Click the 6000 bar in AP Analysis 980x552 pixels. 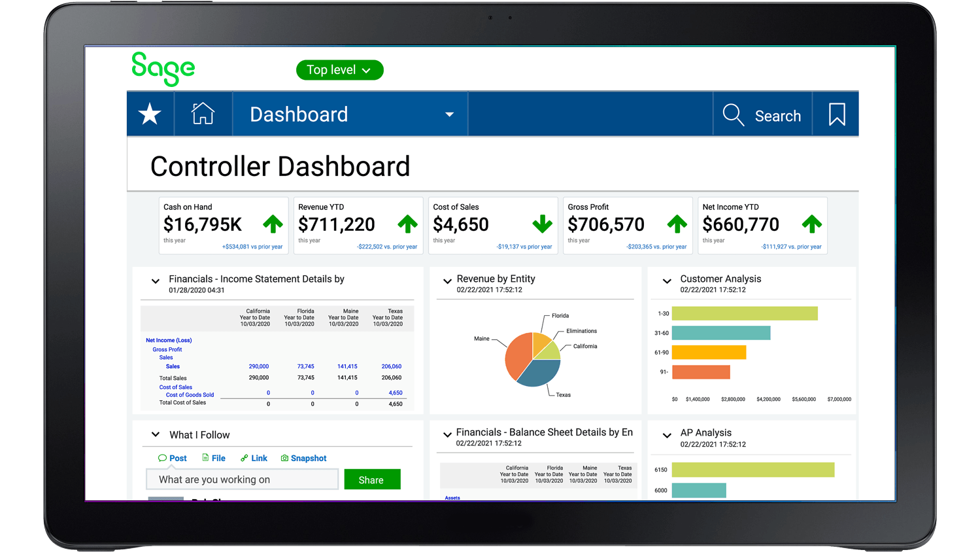[x=699, y=490]
